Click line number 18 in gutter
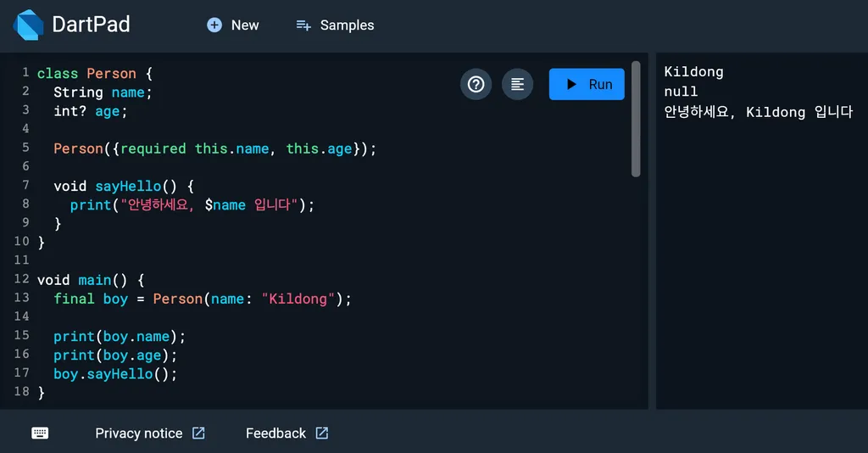Viewport: 868px width, 453px height. [21, 391]
